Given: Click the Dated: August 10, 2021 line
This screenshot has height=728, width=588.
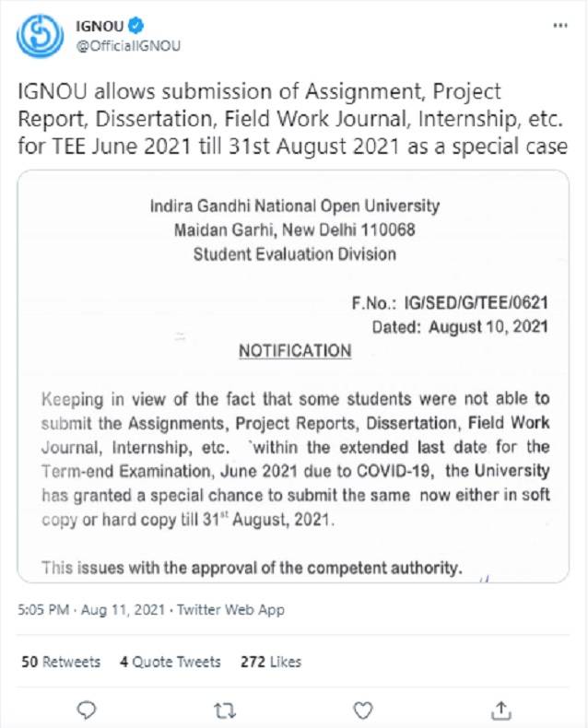Looking at the screenshot, I should pos(460,325).
